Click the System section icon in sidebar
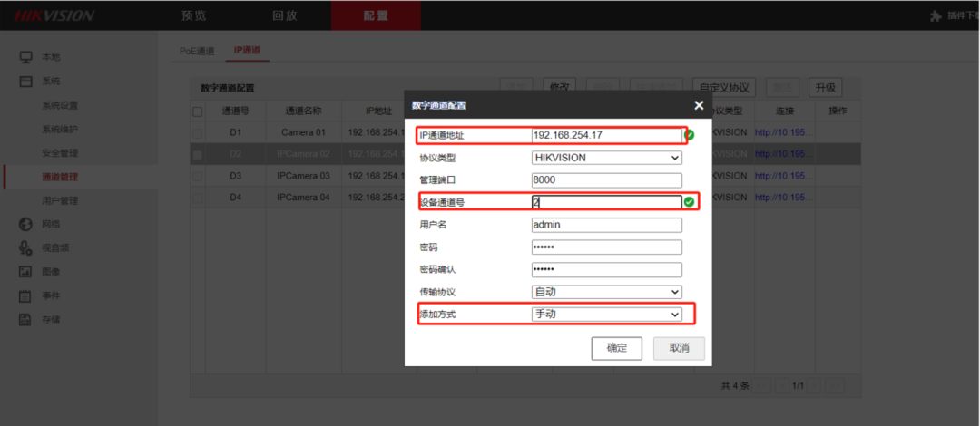This screenshot has width=980, height=426. (26, 82)
